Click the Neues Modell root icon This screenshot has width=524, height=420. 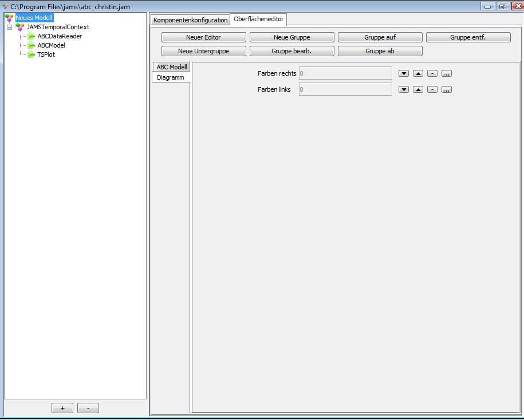[x=9, y=18]
